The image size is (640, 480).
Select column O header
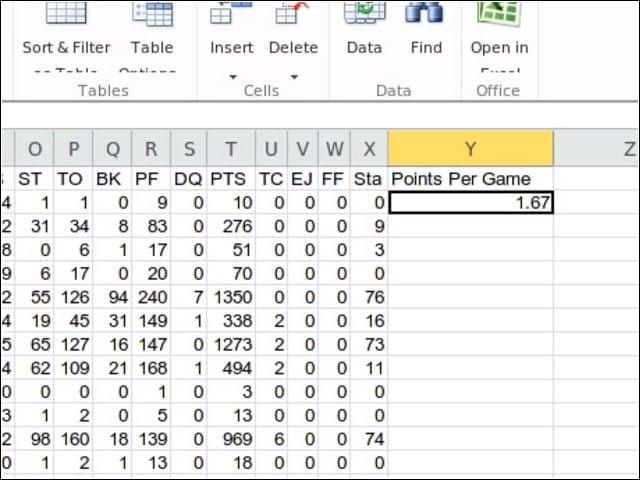click(34, 149)
